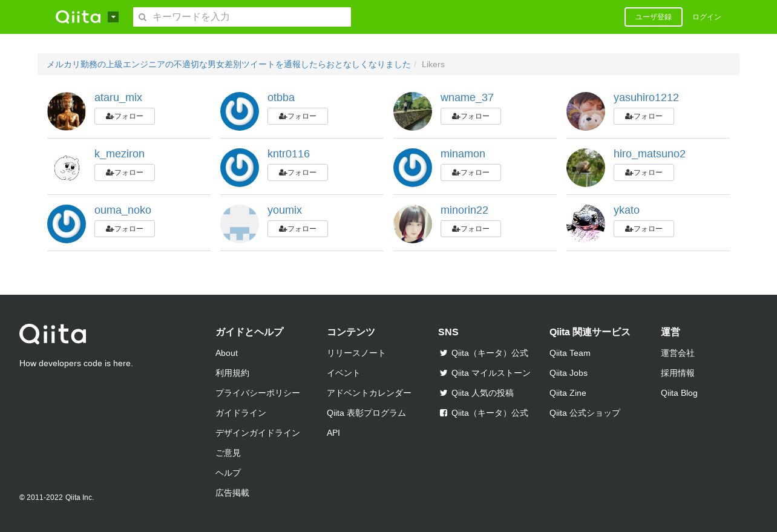Open the hiro_matsuno2 profile link

click(x=649, y=154)
